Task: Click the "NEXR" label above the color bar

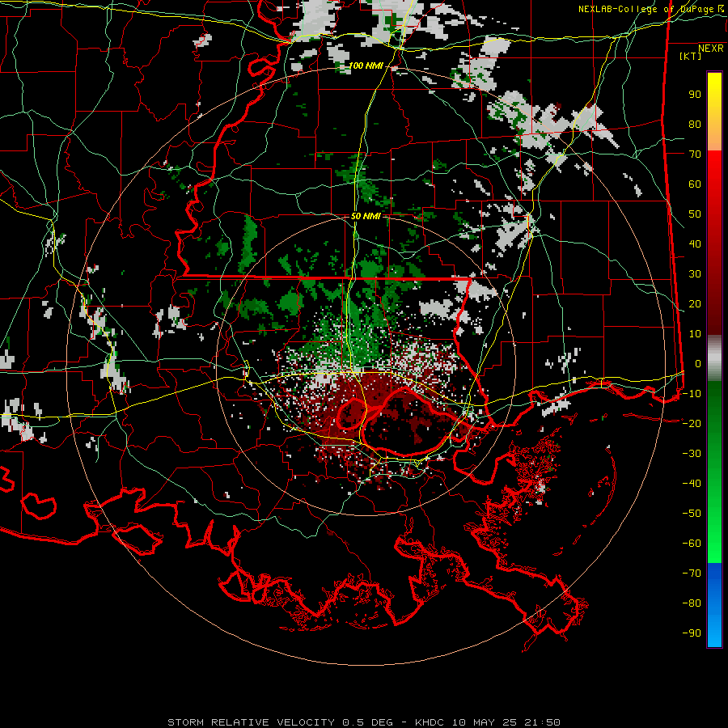Action: click(x=711, y=49)
